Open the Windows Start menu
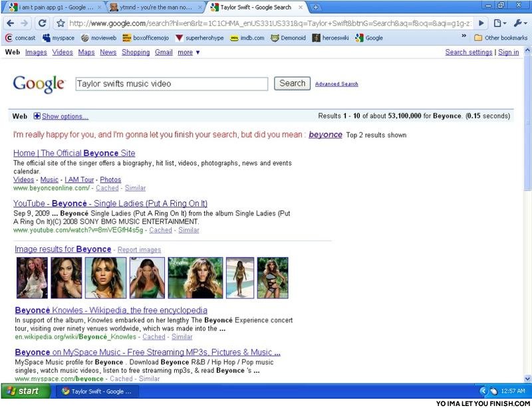Viewport: 532px width, 408px height. coord(26,391)
